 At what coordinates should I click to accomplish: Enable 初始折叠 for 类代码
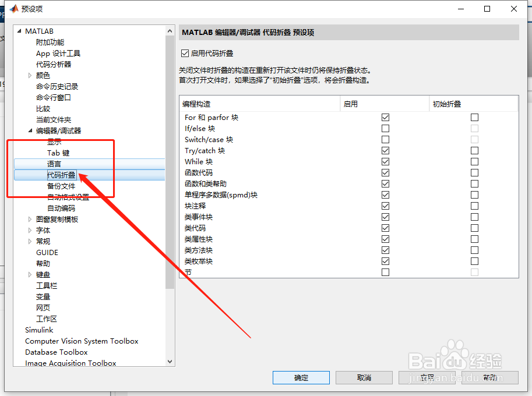point(474,228)
